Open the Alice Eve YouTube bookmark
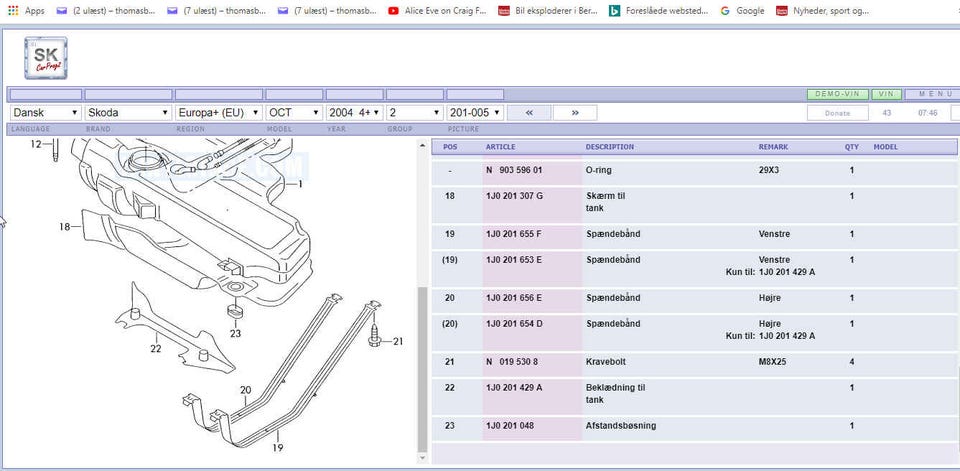Viewport: 960px width, 471px height. tap(438, 11)
